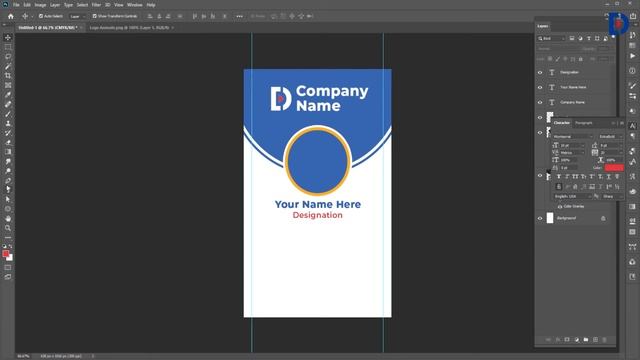The height and width of the screenshot is (360, 640).
Task: Open the Filter menu
Action: tap(96, 5)
